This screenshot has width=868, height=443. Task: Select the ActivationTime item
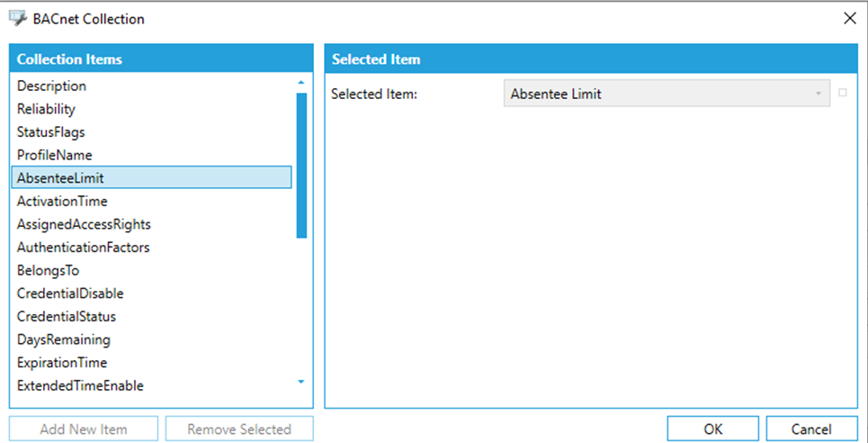click(62, 202)
